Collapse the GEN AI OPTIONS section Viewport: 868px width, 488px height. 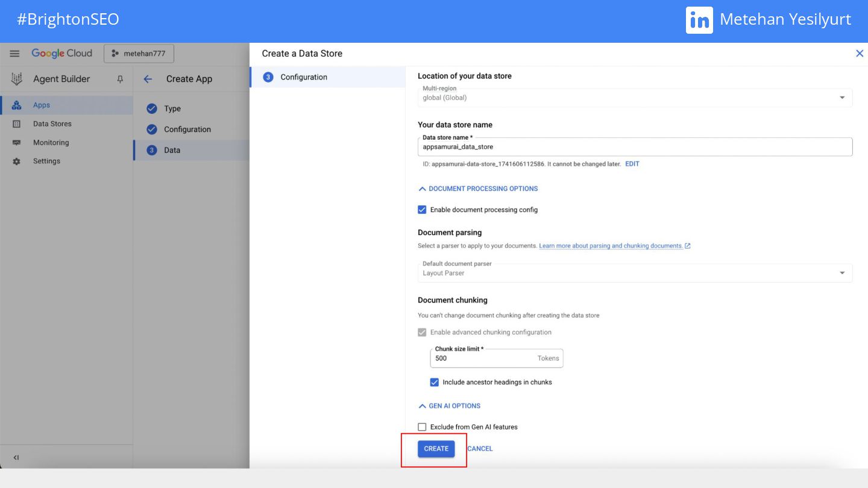(449, 406)
